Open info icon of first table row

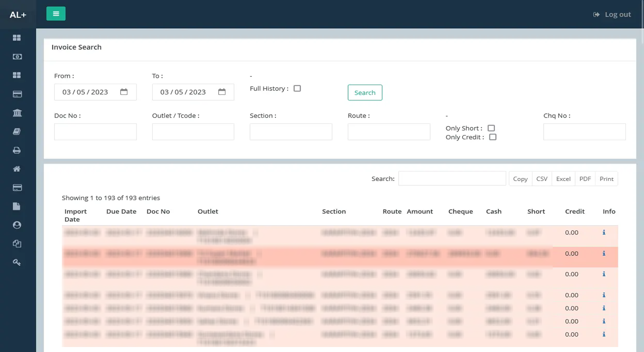pos(604,233)
